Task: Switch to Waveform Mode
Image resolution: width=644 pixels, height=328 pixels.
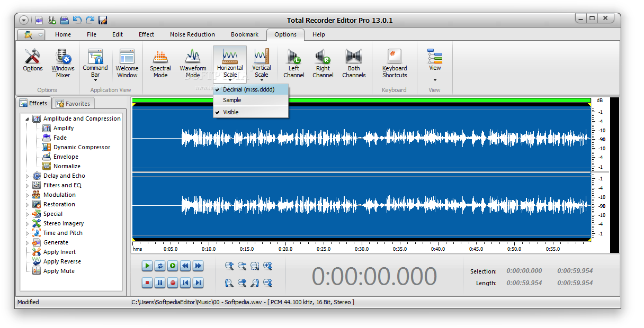Action: (x=193, y=63)
